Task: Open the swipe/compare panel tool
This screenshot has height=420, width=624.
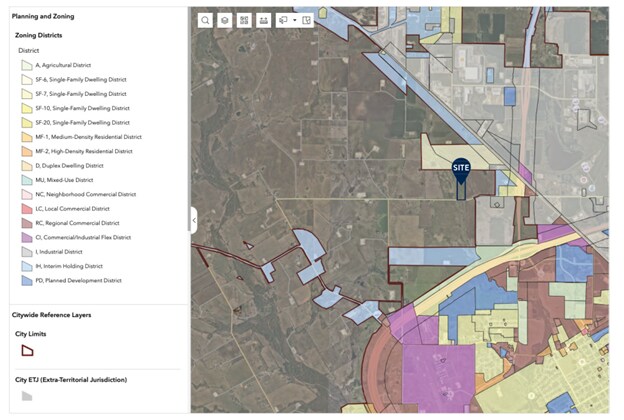Action: point(306,20)
